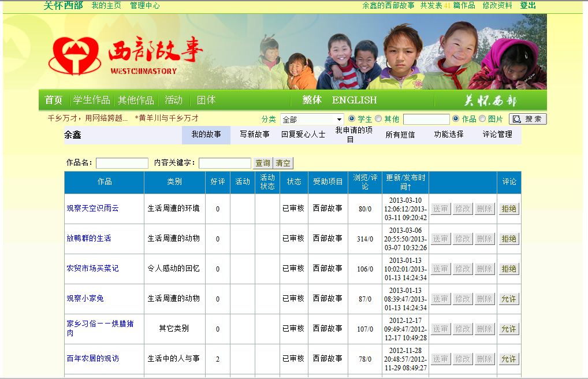Open the story 百年农居的观访
The width and height of the screenshot is (588, 379).
point(92,358)
